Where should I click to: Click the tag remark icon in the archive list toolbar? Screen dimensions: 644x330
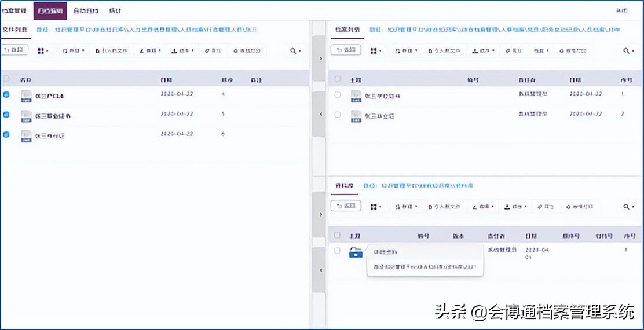point(508,51)
